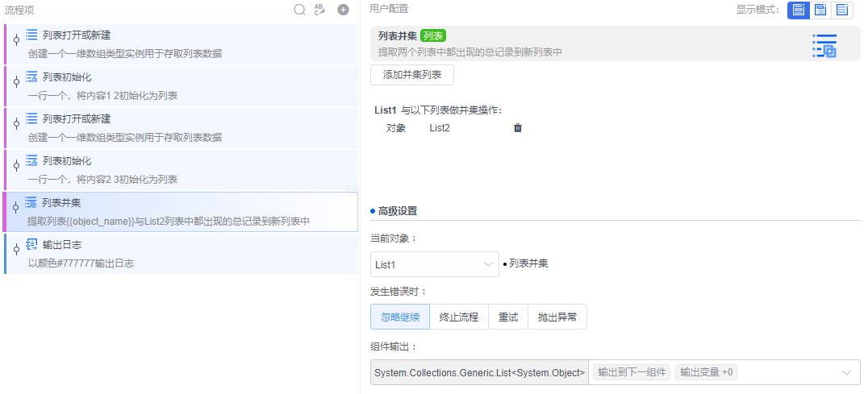Click the AB replace icon in the flow header

pos(319,10)
